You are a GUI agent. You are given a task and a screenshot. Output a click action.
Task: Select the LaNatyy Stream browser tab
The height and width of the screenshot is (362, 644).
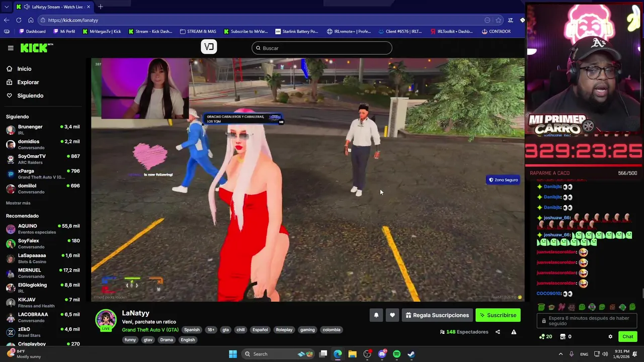pyautogui.click(x=53, y=7)
